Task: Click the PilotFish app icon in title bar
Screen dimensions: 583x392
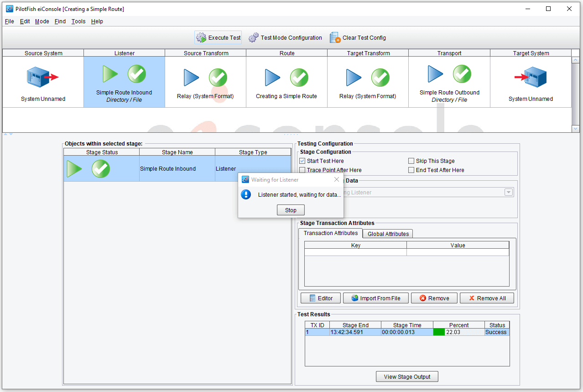Action: (9, 9)
